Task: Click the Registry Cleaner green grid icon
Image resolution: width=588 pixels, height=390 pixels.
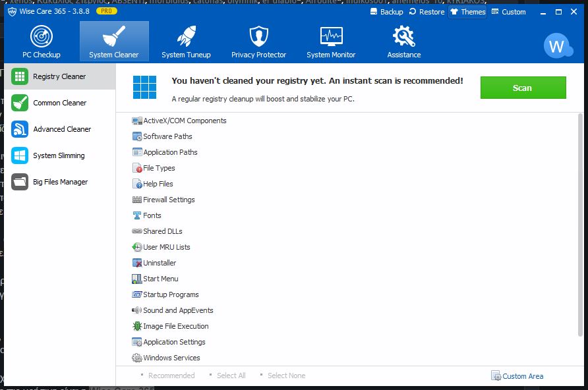Action: point(20,76)
